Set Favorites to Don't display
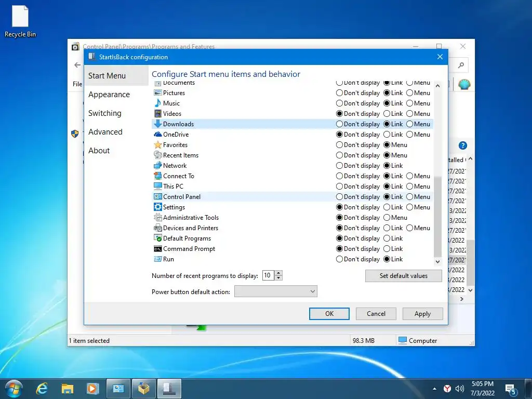This screenshot has height=399, width=532. 339,144
